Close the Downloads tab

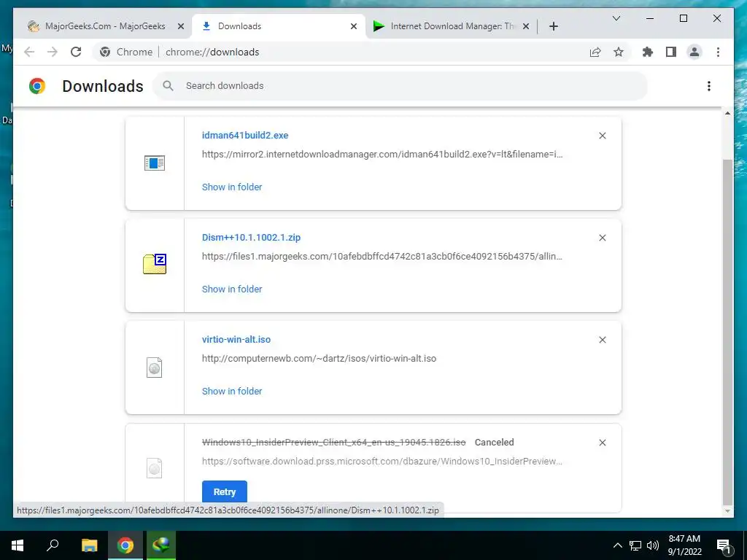(x=354, y=26)
